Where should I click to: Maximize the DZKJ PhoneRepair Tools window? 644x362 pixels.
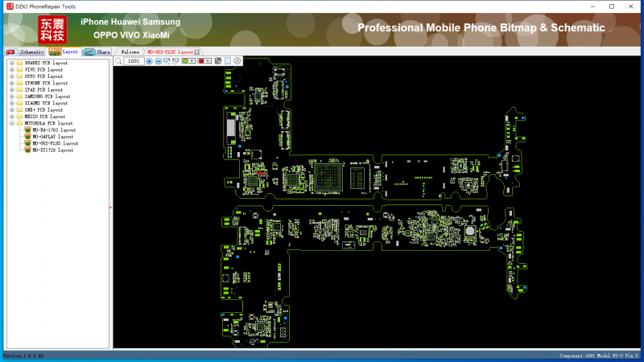tap(612, 6)
